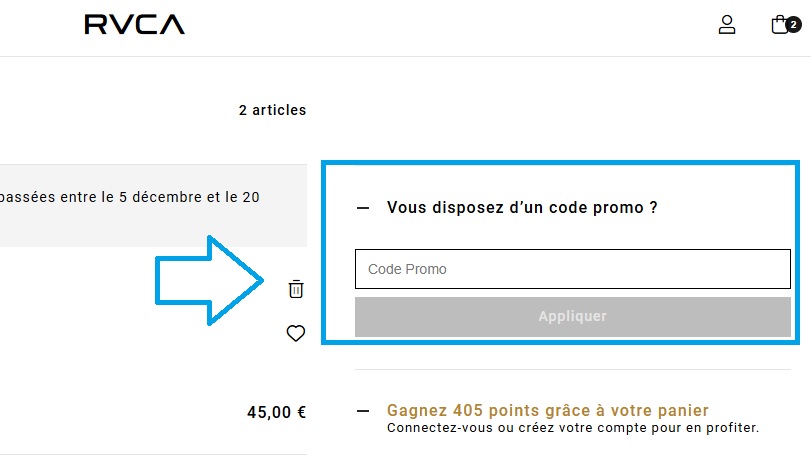
Task: Select the "2 articles" count label
Action: coord(273,110)
